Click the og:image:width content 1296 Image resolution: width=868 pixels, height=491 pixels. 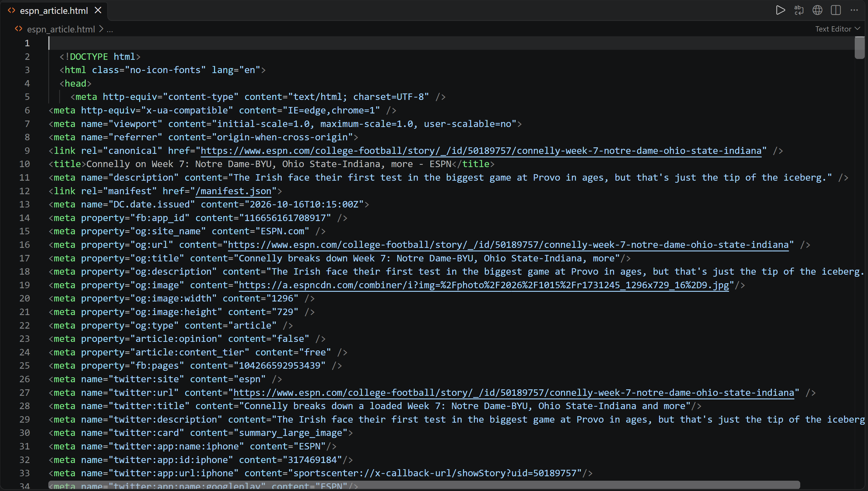pyautogui.click(x=283, y=299)
